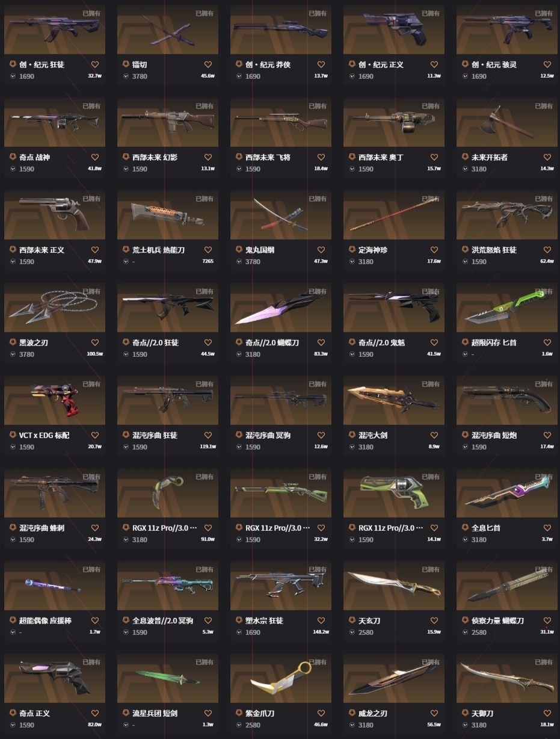The width and height of the screenshot is (560, 739).
Task: Click tier icon next to VCT x EDG 标配
Action: (13, 435)
